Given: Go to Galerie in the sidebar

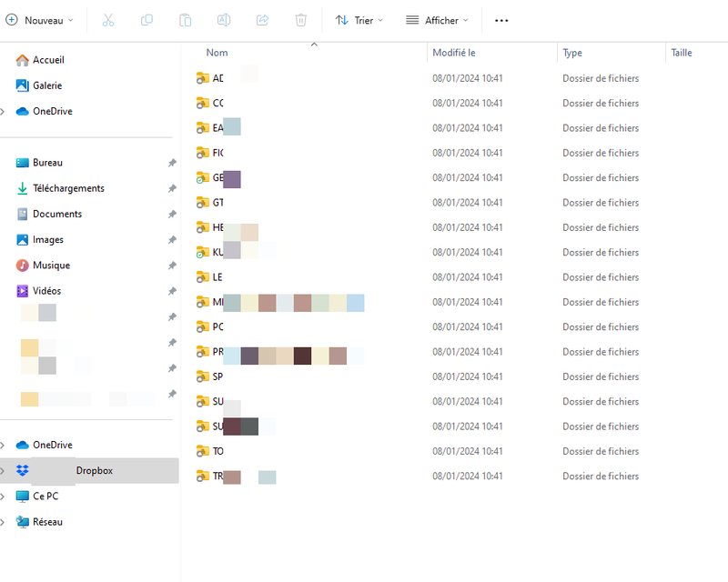Looking at the screenshot, I should (47, 85).
